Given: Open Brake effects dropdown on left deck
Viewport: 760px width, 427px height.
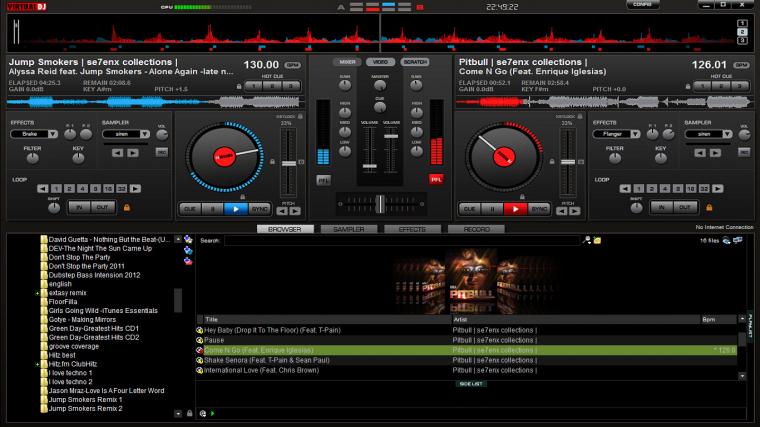Looking at the screenshot, I should (52, 134).
